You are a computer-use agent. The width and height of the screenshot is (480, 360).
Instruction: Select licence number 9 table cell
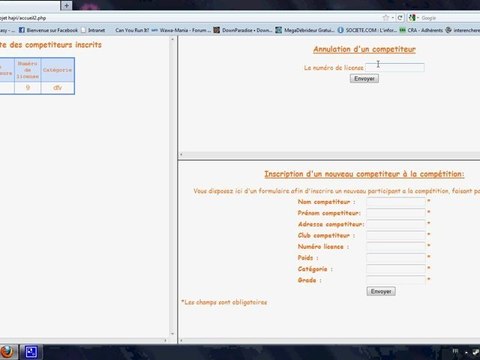(x=28, y=88)
